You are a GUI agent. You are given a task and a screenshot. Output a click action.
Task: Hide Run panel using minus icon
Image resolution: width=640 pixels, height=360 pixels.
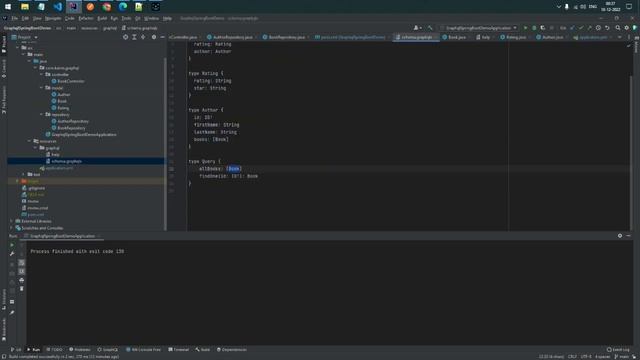click(x=628, y=236)
